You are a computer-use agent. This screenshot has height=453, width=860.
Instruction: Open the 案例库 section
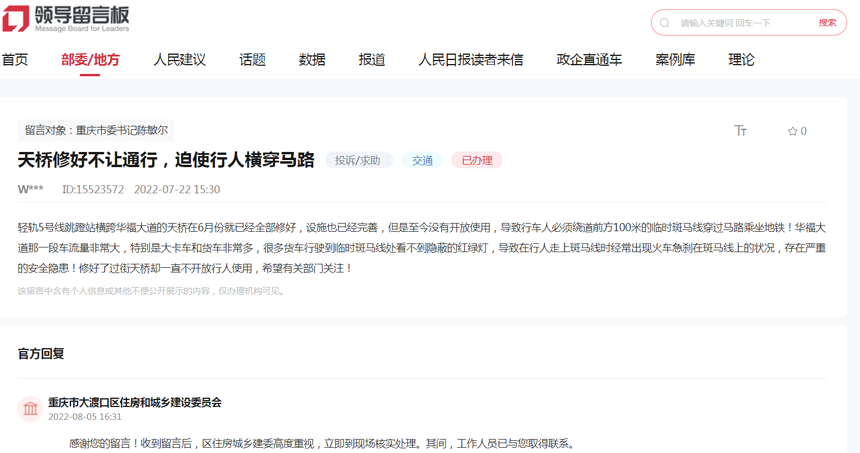tap(675, 60)
